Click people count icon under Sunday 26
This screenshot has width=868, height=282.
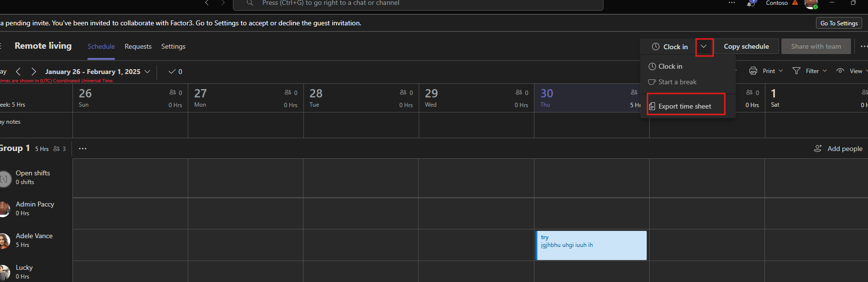pyautogui.click(x=173, y=93)
